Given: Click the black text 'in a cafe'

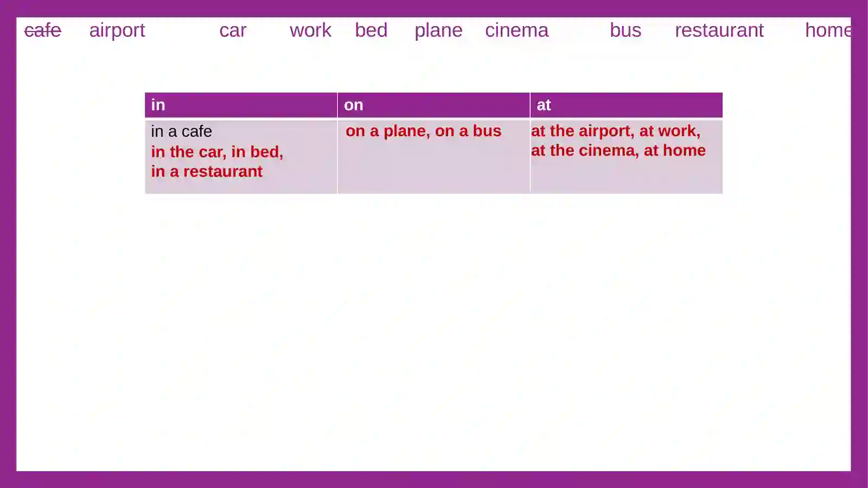Looking at the screenshot, I should [181, 131].
